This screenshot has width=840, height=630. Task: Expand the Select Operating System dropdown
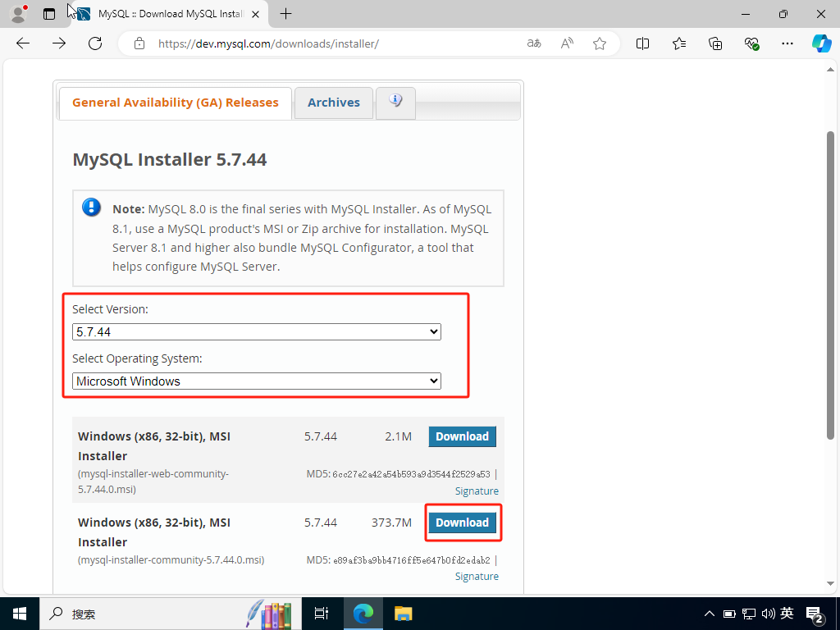tap(257, 381)
